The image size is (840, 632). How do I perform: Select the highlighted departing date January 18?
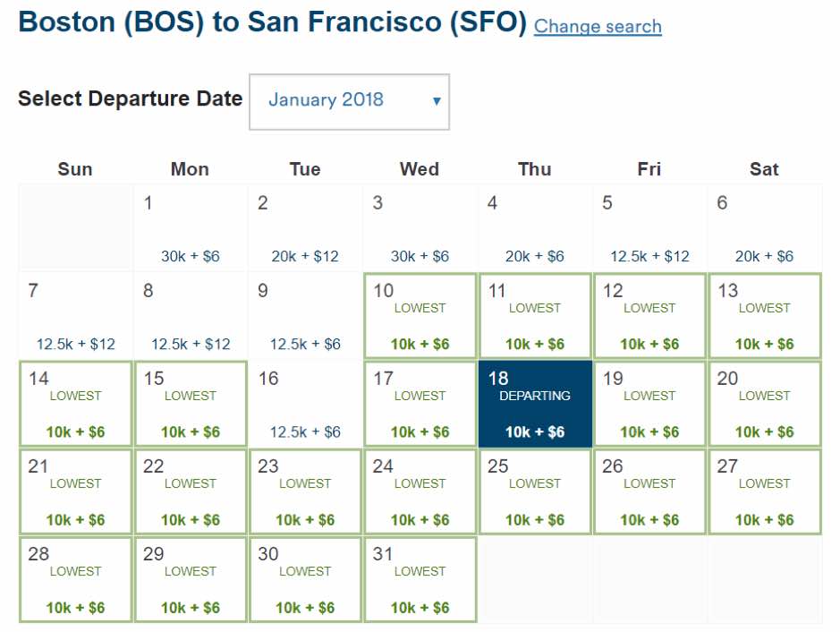coord(535,405)
